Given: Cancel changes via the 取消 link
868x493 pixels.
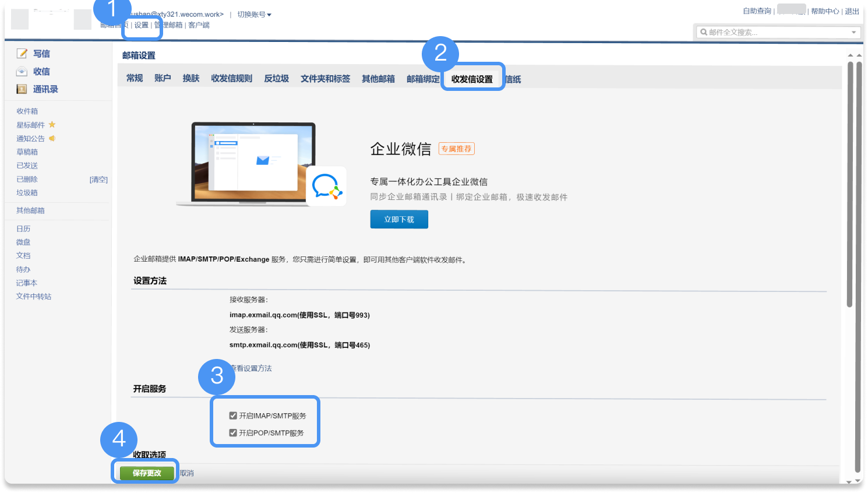Looking at the screenshot, I should (186, 473).
